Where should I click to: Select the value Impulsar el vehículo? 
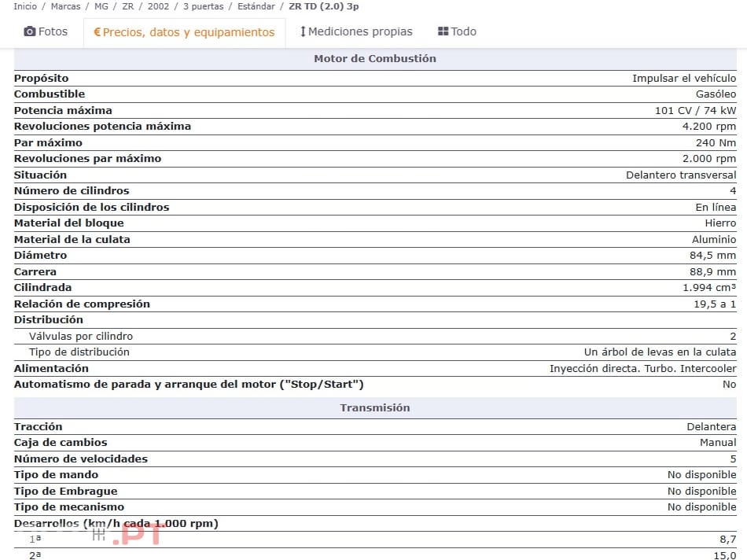pos(684,79)
